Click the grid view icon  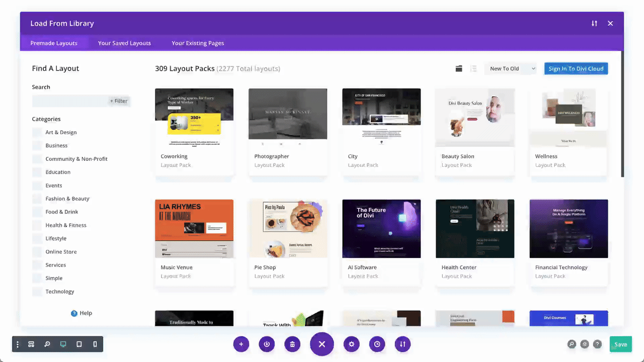[x=458, y=69]
